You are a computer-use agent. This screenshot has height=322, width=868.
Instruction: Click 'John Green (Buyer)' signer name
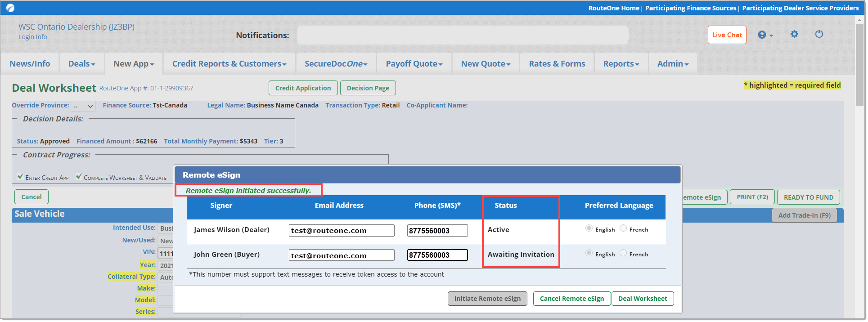click(x=227, y=255)
